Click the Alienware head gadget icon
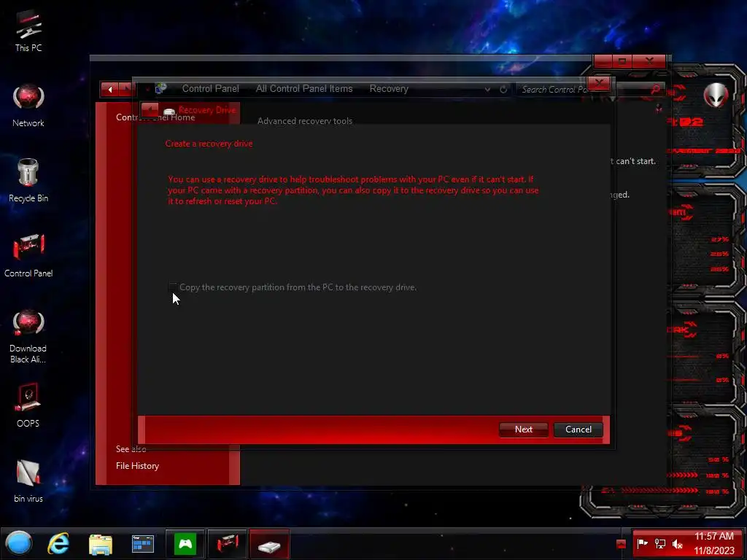 [x=716, y=94]
